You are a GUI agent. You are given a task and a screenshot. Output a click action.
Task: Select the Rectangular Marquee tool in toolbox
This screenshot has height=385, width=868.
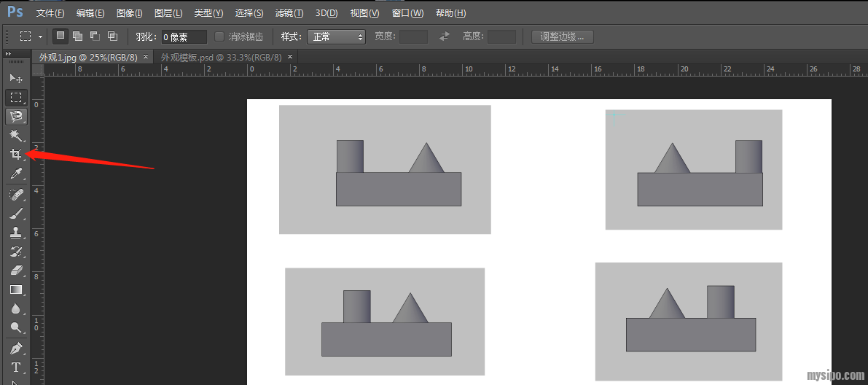point(15,97)
